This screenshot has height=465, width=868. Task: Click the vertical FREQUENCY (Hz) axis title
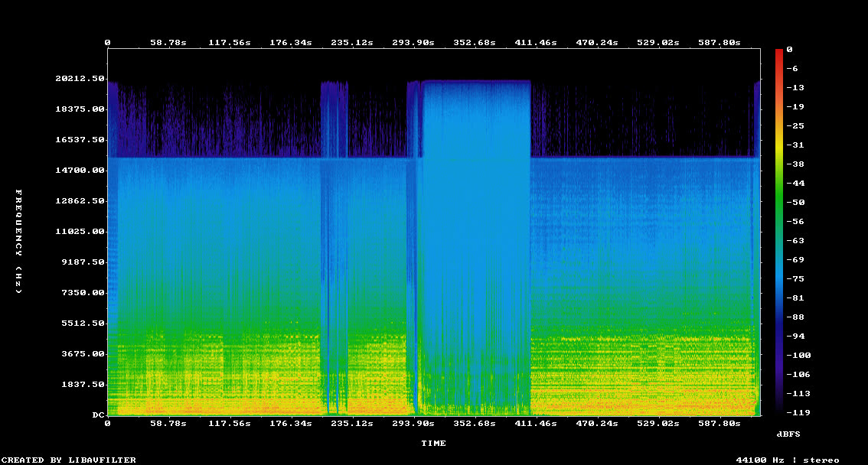[19, 242]
